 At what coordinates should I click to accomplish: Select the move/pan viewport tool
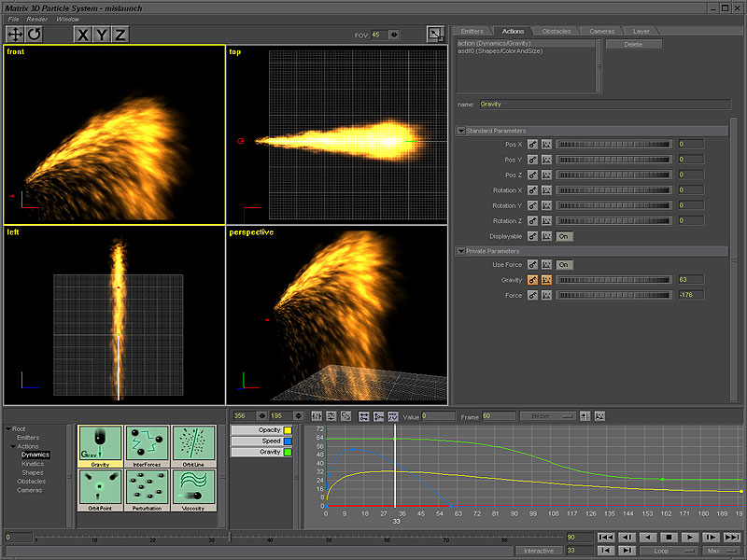tap(15, 35)
